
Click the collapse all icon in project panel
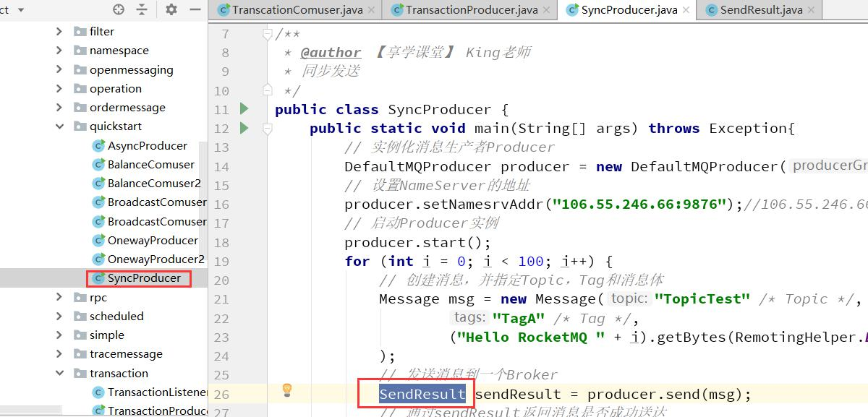(142, 9)
